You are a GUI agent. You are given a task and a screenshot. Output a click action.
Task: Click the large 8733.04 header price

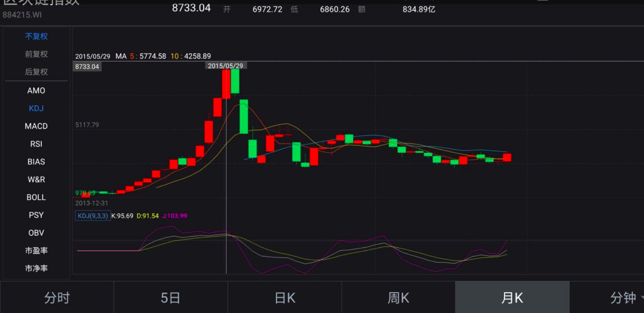(x=191, y=8)
